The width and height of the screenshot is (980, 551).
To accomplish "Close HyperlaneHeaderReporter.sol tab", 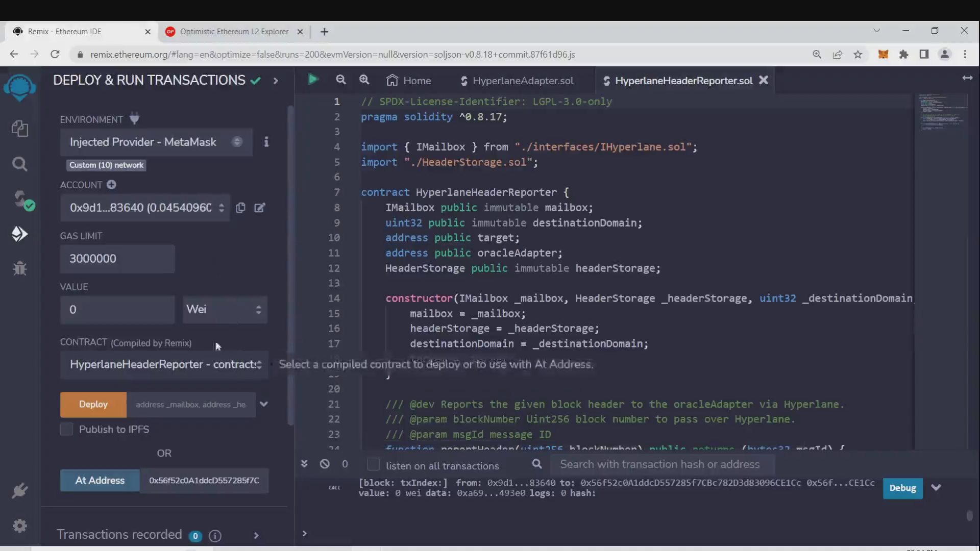I will 764,80.
